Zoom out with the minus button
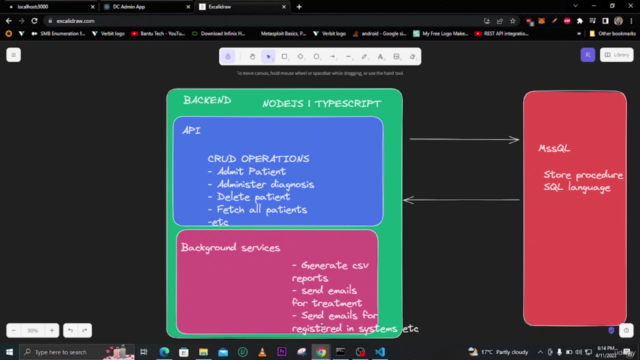640x360 pixels. click(13, 330)
